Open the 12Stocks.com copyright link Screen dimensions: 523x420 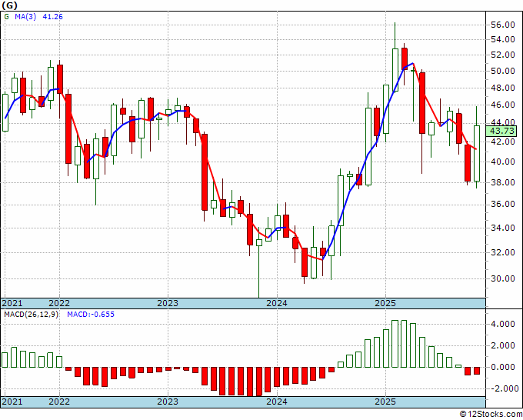pos(491,415)
